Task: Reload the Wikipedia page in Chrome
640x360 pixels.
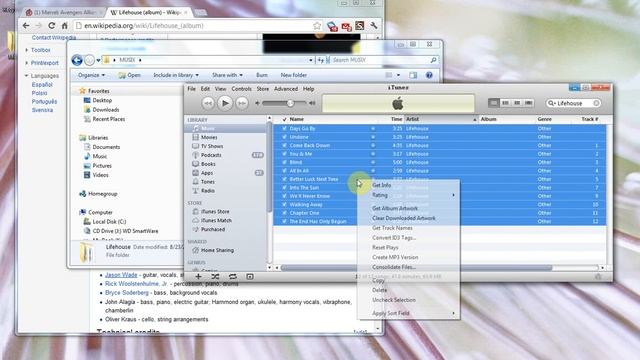Action: click(x=51, y=25)
